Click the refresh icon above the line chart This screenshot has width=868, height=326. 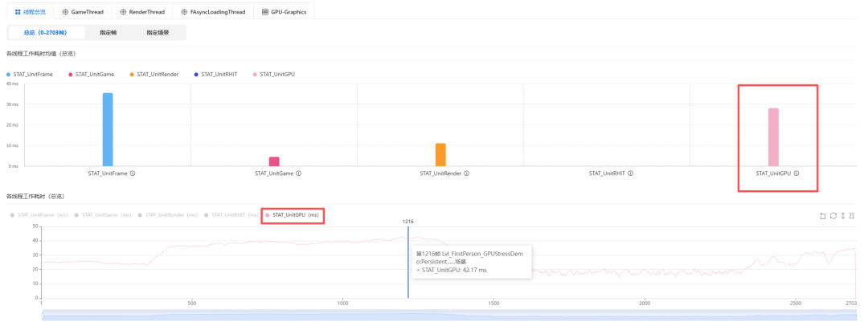[833, 216]
